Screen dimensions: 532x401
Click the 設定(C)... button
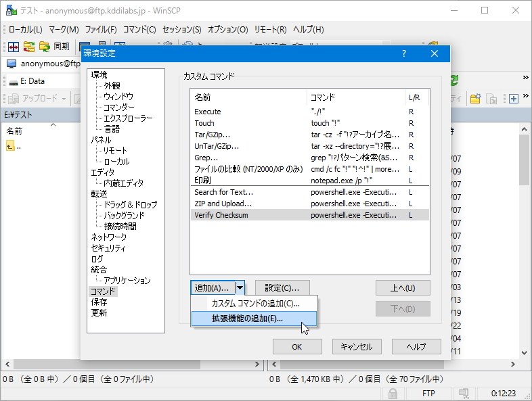coord(282,288)
